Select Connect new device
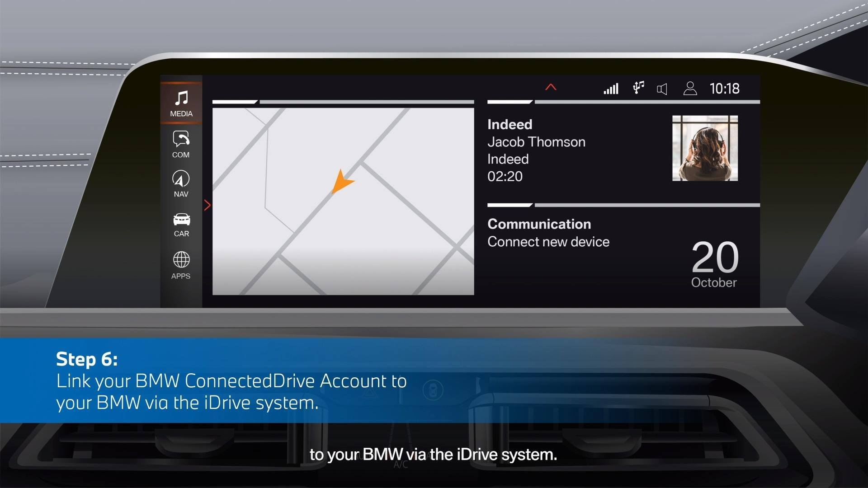 [548, 242]
